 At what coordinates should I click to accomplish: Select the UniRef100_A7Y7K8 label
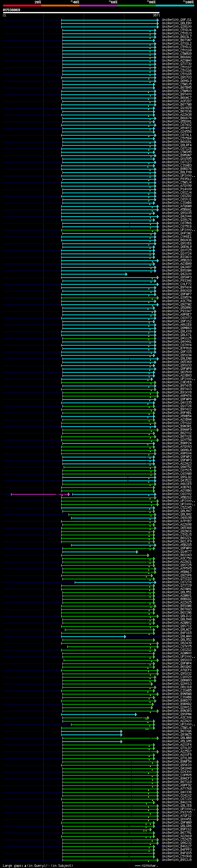click(x=176, y=789)
